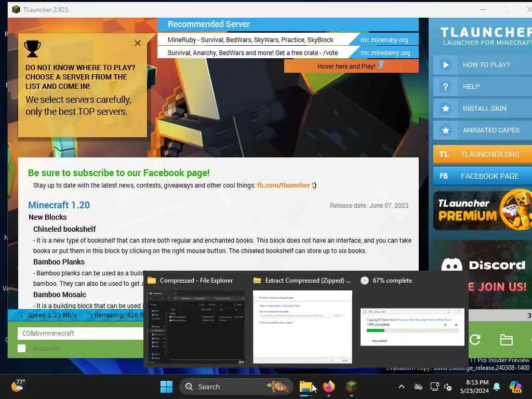This screenshot has height=399, width=532.
Task: Click the question mark icon beside Help
Action: [x=445, y=87]
